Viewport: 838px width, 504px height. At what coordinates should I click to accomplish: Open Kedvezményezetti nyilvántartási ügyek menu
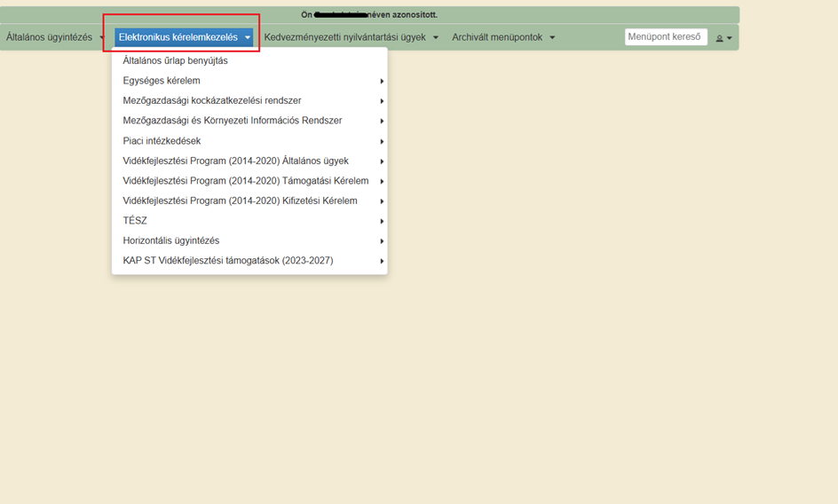pos(352,37)
